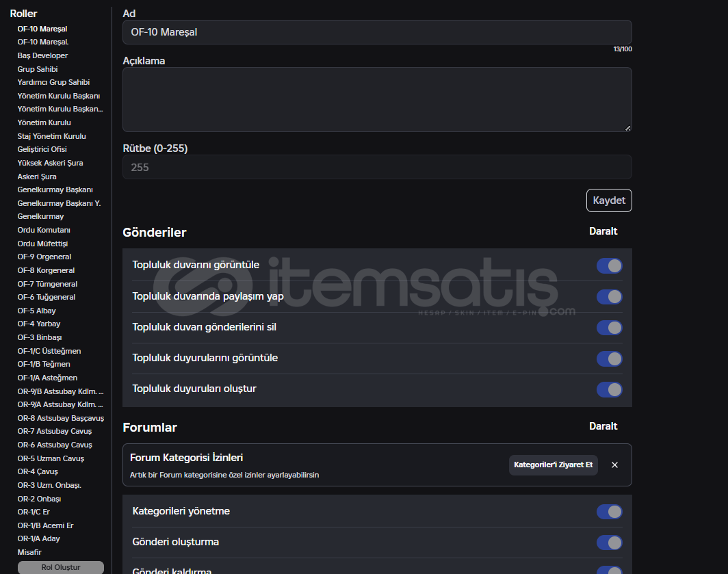Click the Kaydet button
The height and width of the screenshot is (574, 728).
(x=608, y=200)
